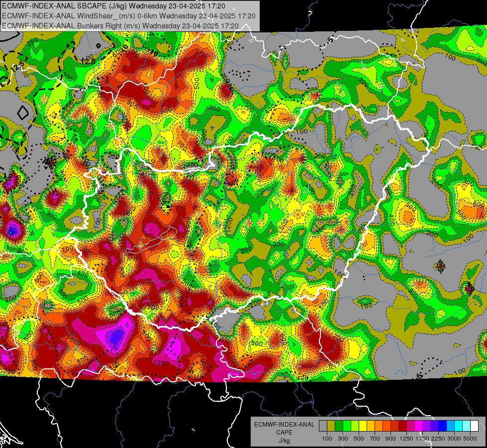Click the 2250 tick label in legend
Screen dimensions: 487x448
click(438, 439)
